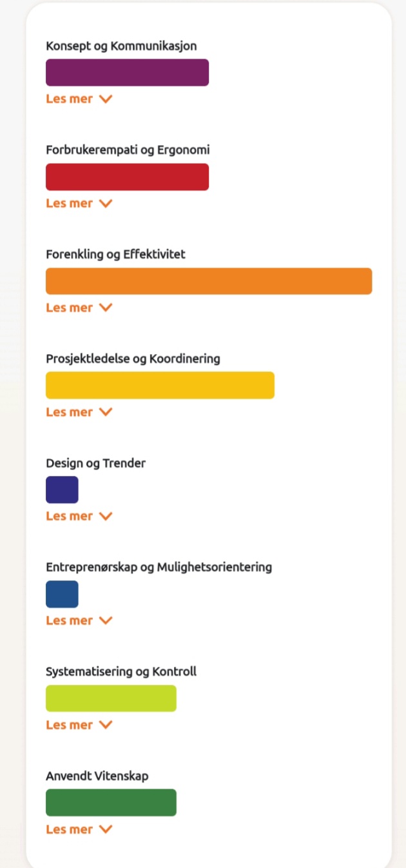Expand Les mer under Prosjektledelse og Koordinering
The image size is (406, 868).
tap(79, 412)
